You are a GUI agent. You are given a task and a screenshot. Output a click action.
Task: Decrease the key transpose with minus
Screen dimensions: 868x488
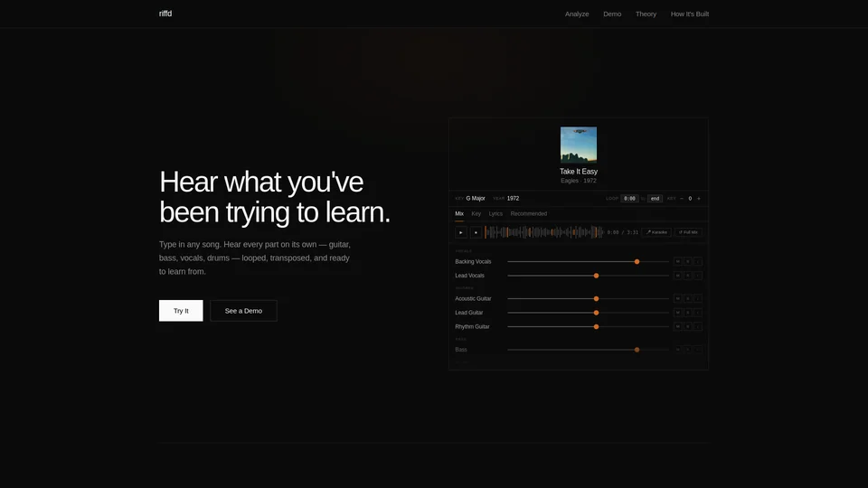682,199
